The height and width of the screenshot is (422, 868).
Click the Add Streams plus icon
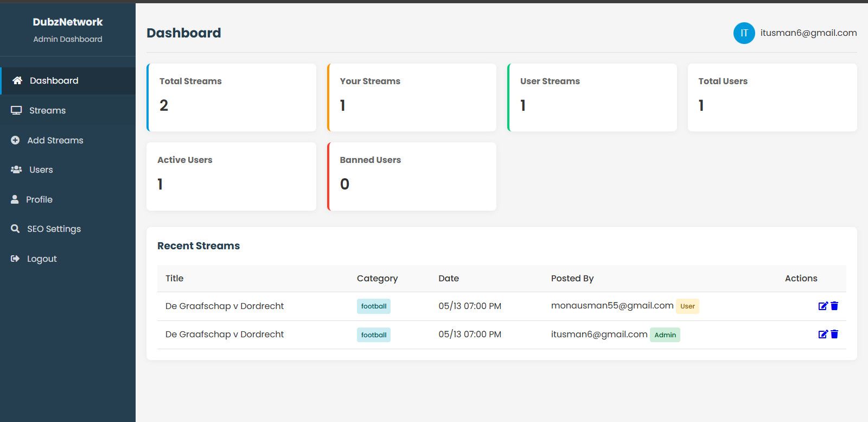[x=15, y=140]
